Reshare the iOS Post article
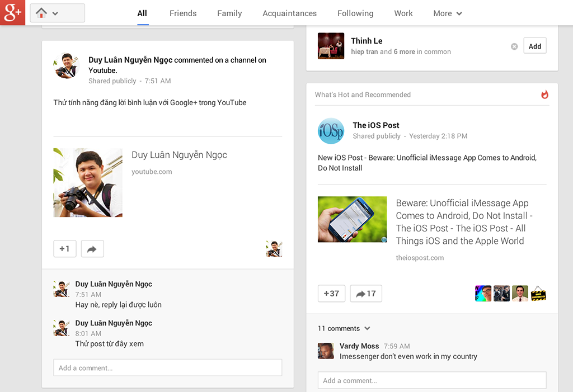Image resolution: width=573 pixels, height=392 pixels. coord(366,294)
